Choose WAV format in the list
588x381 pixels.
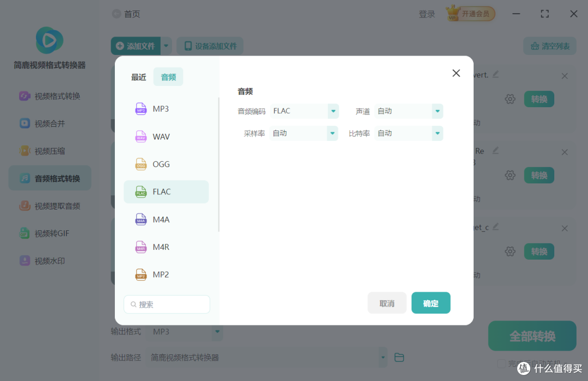166,137
